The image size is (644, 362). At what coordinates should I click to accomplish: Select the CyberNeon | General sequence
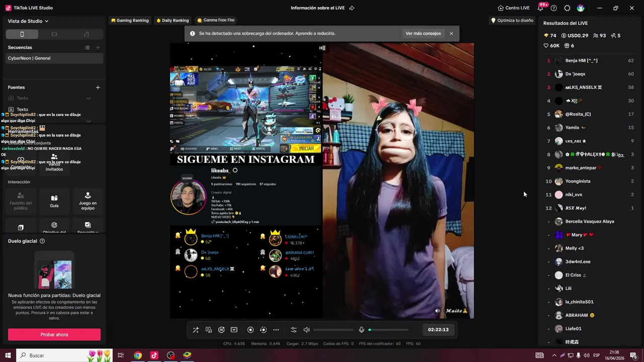(x=54, y=58)
